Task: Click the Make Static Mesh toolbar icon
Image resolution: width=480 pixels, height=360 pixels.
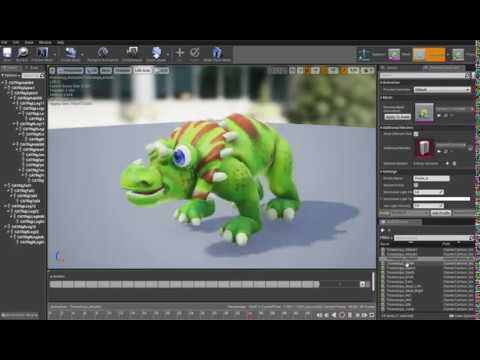Action: tap(217, 53)
